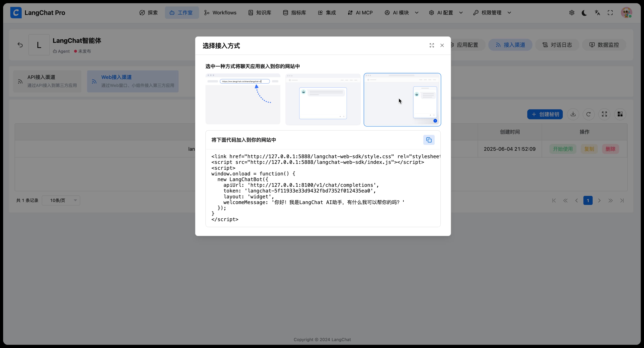Image resolution: width=644 pixels, height=348 pixels.
Task: Click the 创建秘钥 button
Action: point(545,114)
